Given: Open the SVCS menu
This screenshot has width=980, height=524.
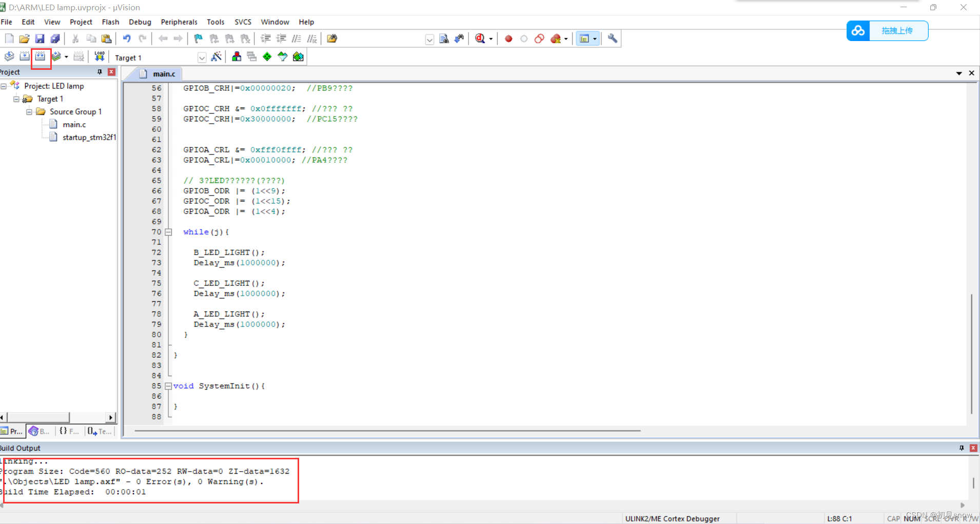Looking at the screenshot, I should (243, 22).
